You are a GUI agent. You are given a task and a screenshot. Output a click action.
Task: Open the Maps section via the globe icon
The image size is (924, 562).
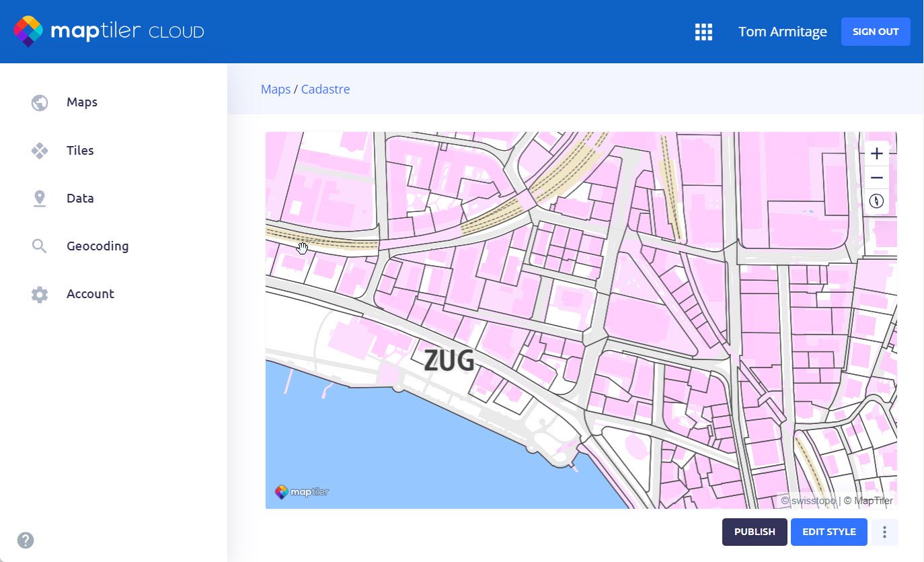(40, 102)
